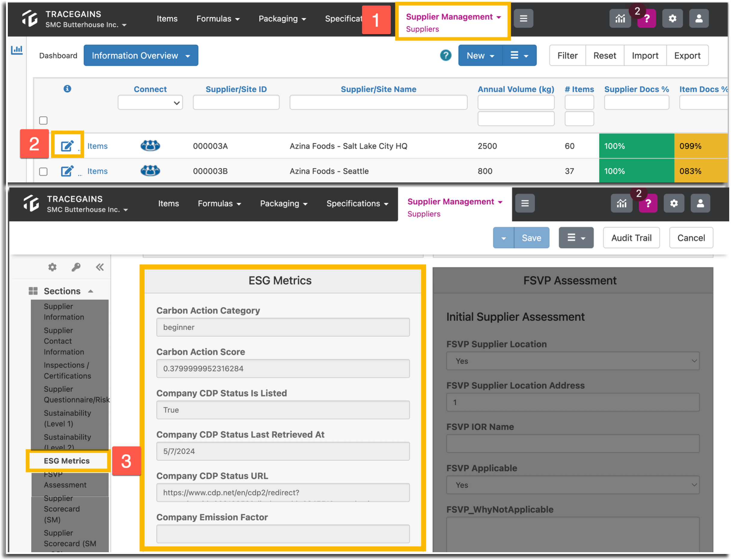Click the Cancel button
This screenshot has height=560, width=731.
691,238
